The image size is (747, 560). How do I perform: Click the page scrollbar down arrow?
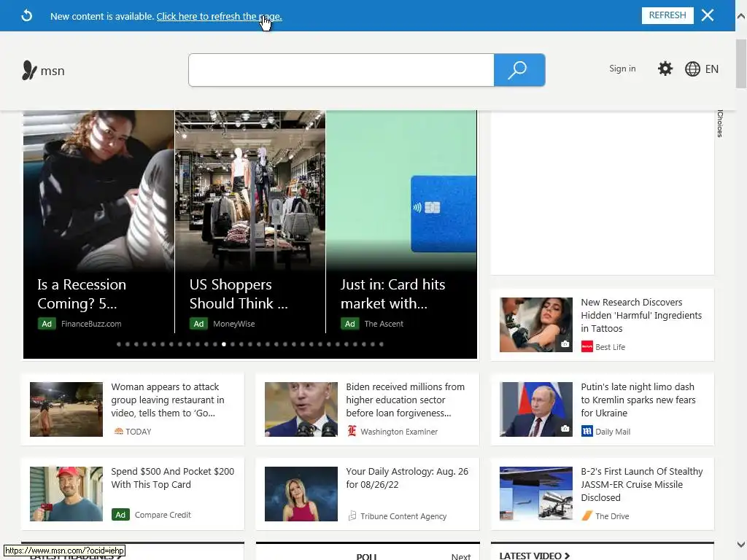click(x=741, y=544)
